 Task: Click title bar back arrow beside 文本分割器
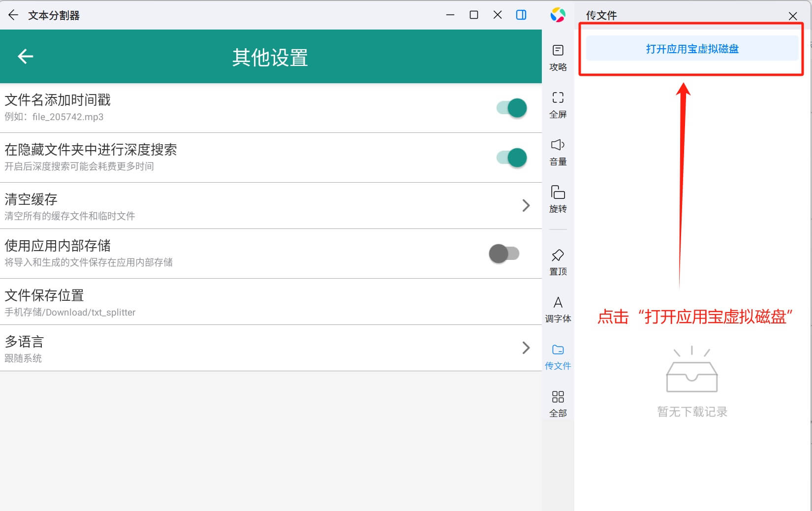[x=13, y=15]
